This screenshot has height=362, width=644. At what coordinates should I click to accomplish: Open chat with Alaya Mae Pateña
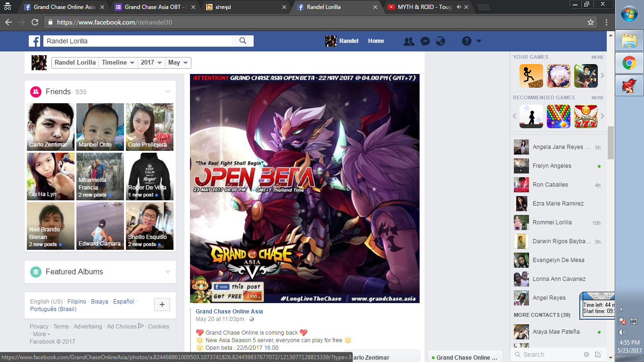pos(557,332)
